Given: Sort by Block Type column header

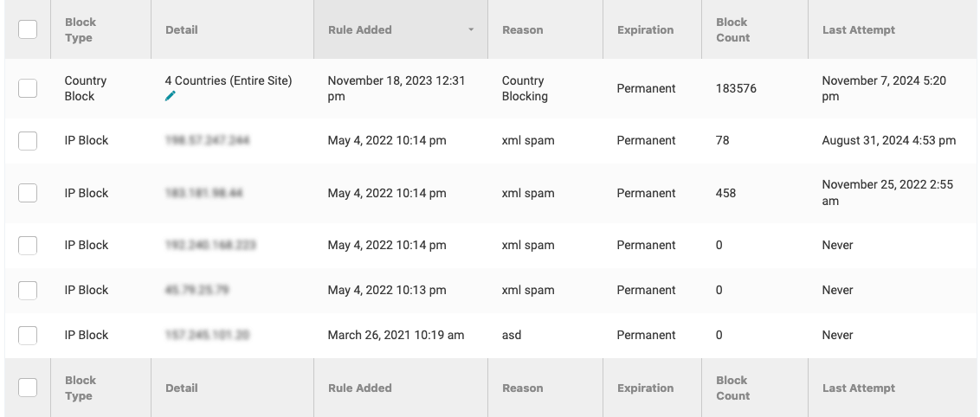Looking at the screenshot, I should click(x=81, y=29).
